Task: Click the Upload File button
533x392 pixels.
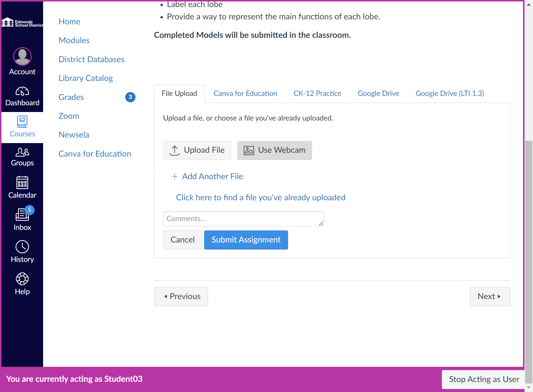Action: [197, 150]
